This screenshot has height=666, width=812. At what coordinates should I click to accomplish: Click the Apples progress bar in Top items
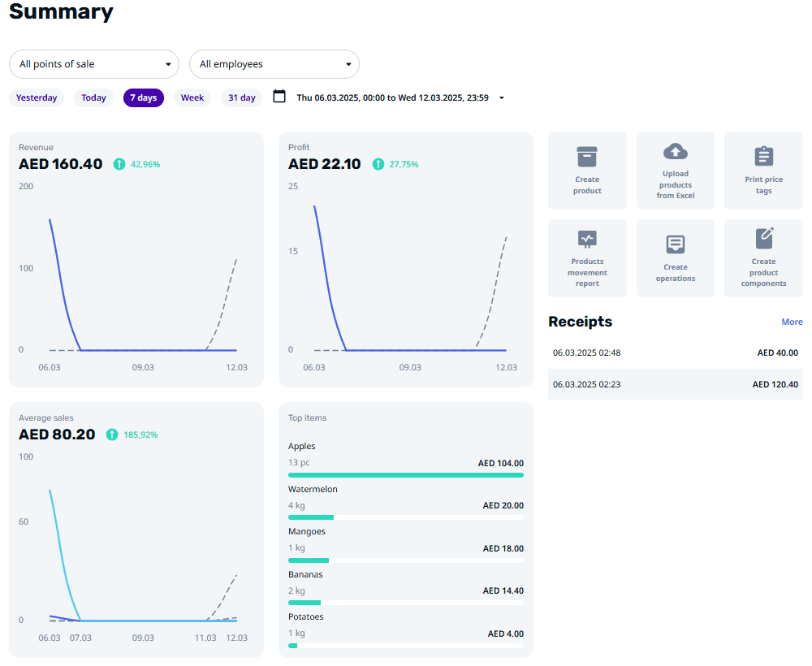click(x=405, y=475)
